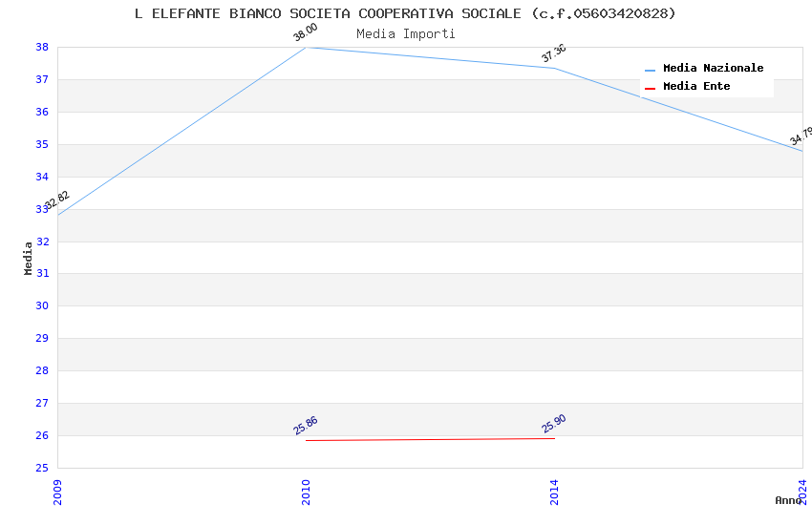The image size is (812, 525).
Task: Click the 25.90 data label
Action: pyautogui.click(x=553, y=424)
